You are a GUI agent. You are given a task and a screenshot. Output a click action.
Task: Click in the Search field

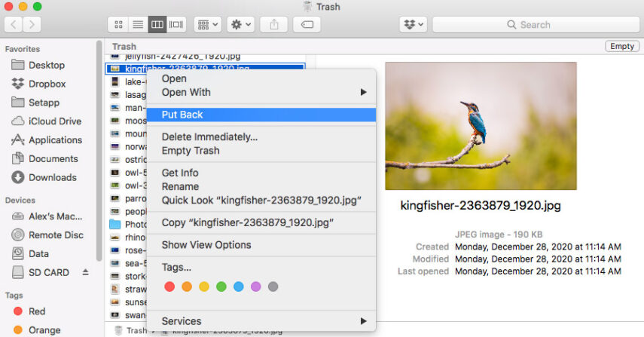(535, 25)
